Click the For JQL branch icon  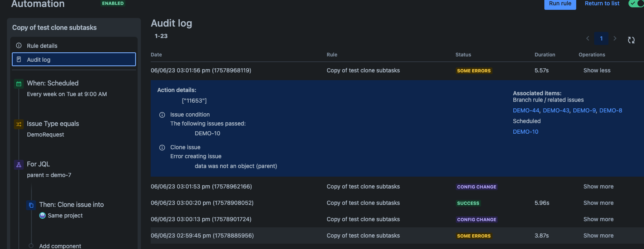(x=19, y=165)
